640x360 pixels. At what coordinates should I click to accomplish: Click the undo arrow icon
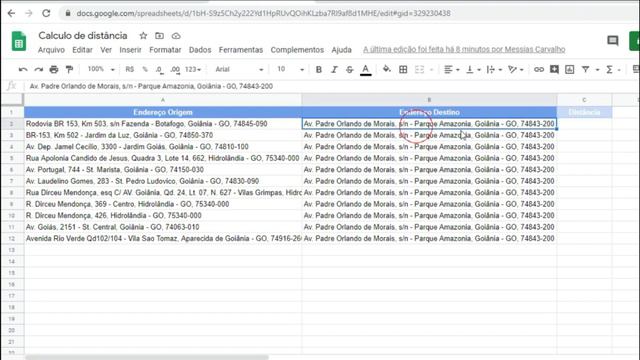point(23,69)
